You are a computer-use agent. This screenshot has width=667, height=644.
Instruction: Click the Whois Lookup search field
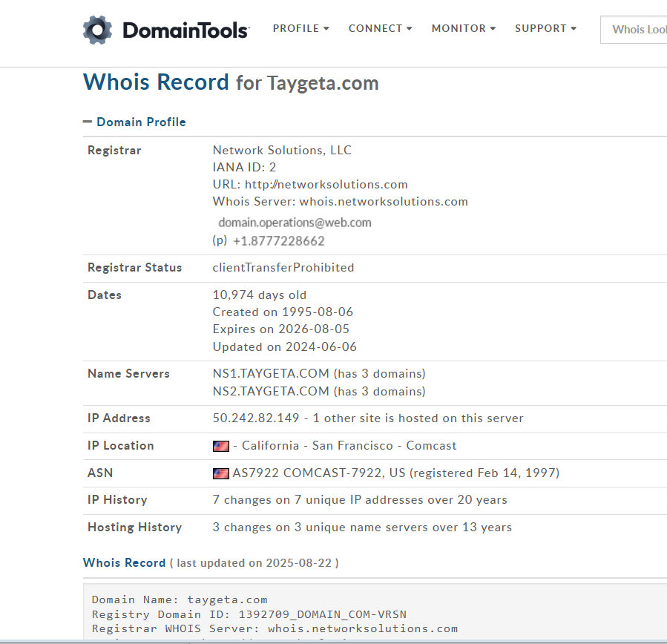635,30
